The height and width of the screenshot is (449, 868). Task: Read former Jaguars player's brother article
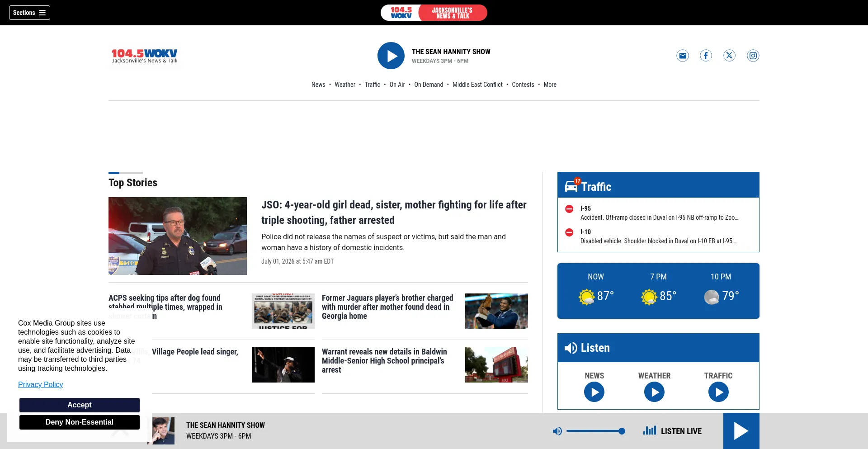[387, 307]
